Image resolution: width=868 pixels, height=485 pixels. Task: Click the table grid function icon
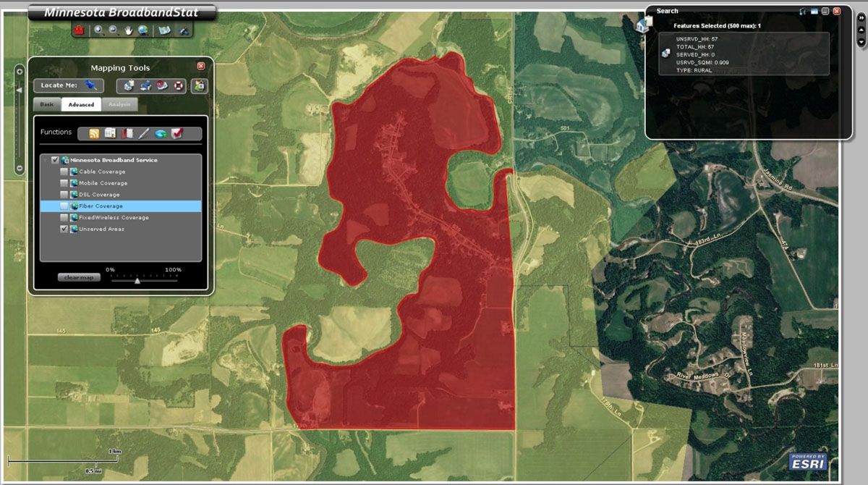[110, 133]
